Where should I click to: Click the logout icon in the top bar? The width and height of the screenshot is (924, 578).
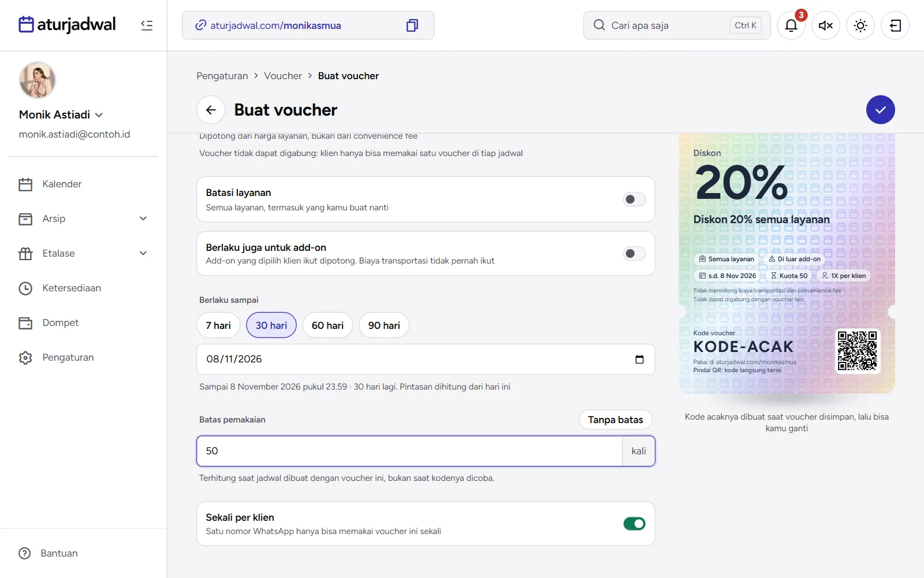(895, 25)
